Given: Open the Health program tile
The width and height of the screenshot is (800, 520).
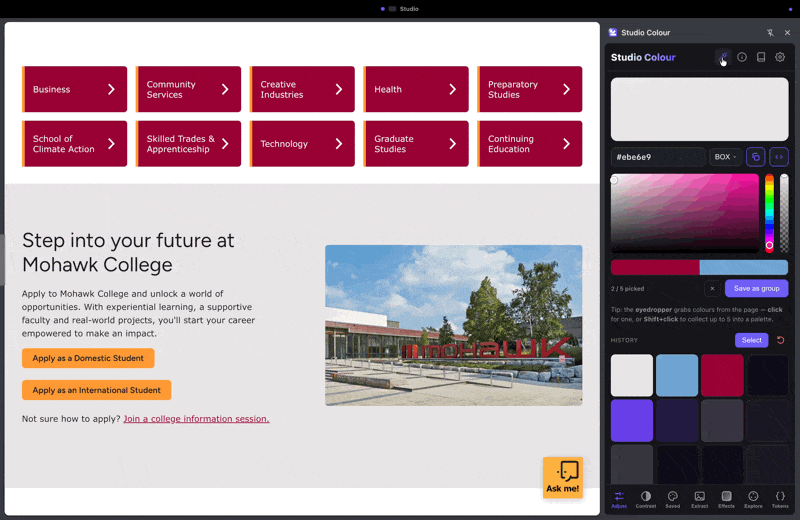Looking at the screenshot, I should (416, 89).
